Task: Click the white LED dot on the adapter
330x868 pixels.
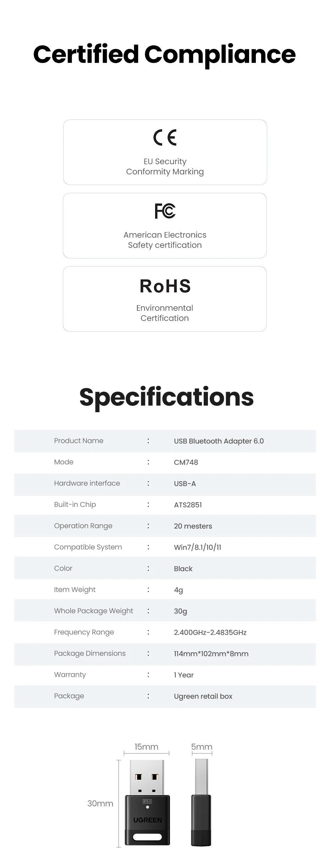Action: coord(147,808)
